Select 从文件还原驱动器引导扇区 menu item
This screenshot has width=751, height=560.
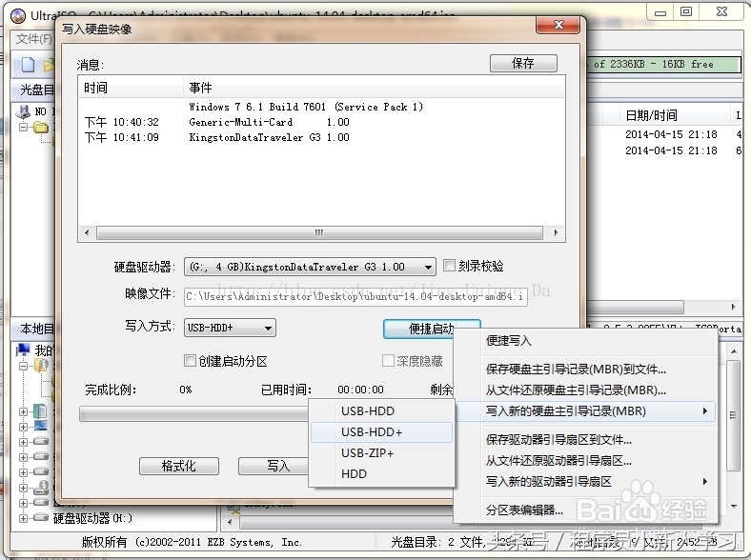[x=585, y=460]
